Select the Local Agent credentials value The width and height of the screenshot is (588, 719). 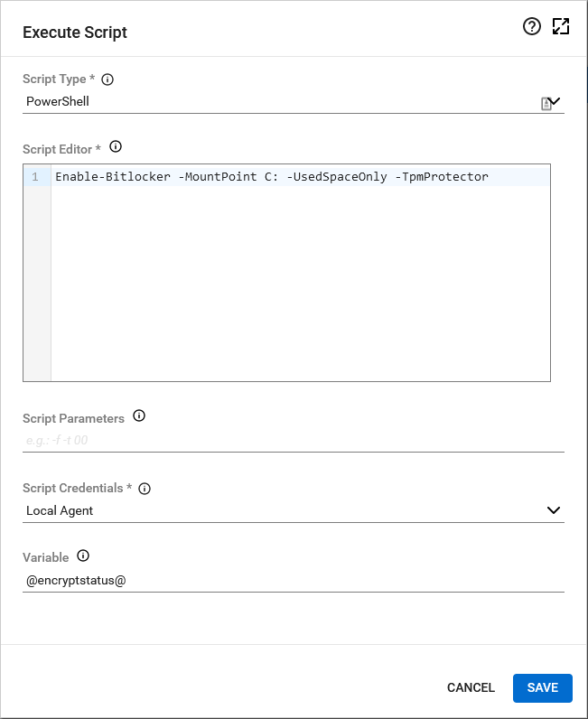(x=60, y=510)
